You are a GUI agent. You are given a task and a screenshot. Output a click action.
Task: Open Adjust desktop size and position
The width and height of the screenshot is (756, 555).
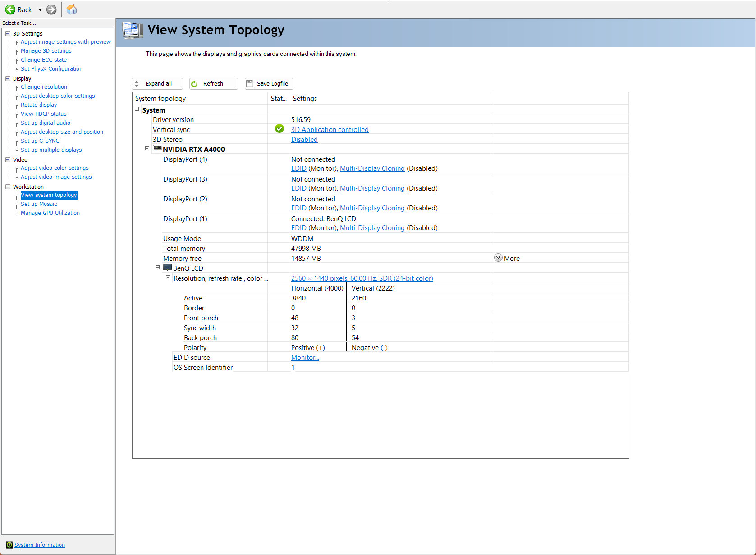[62, 132]
